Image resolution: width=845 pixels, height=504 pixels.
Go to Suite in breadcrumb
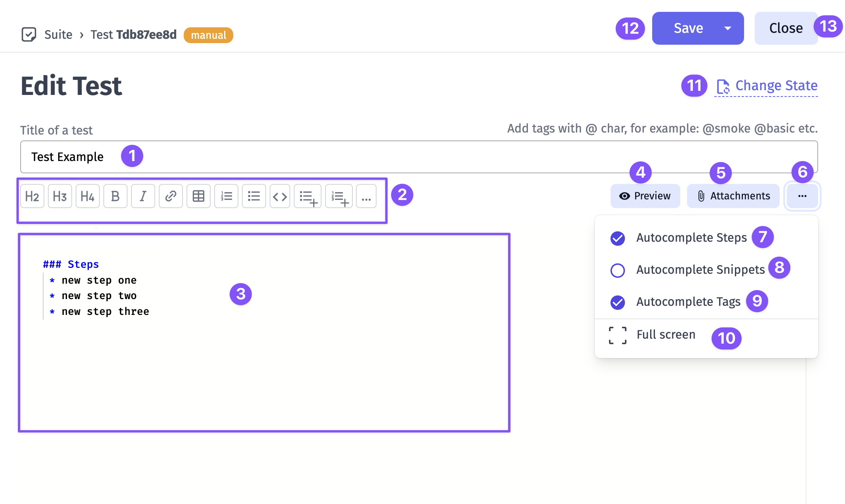58,35
